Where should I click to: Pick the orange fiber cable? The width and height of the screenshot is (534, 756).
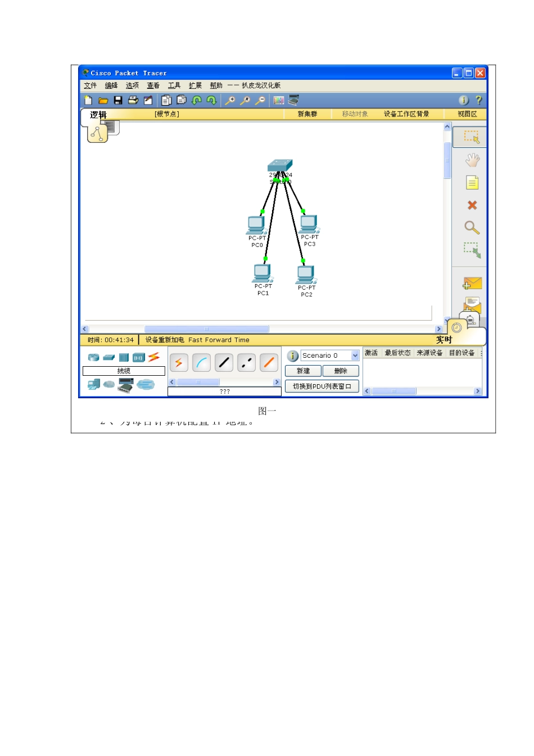pyautogui.click(x=269, y=363)
